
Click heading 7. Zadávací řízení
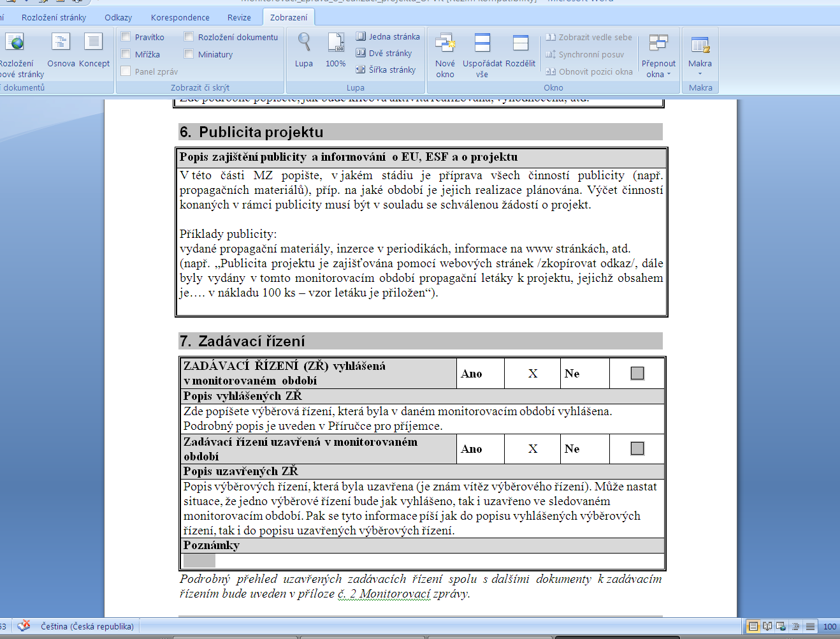click(x=242, y=341)
